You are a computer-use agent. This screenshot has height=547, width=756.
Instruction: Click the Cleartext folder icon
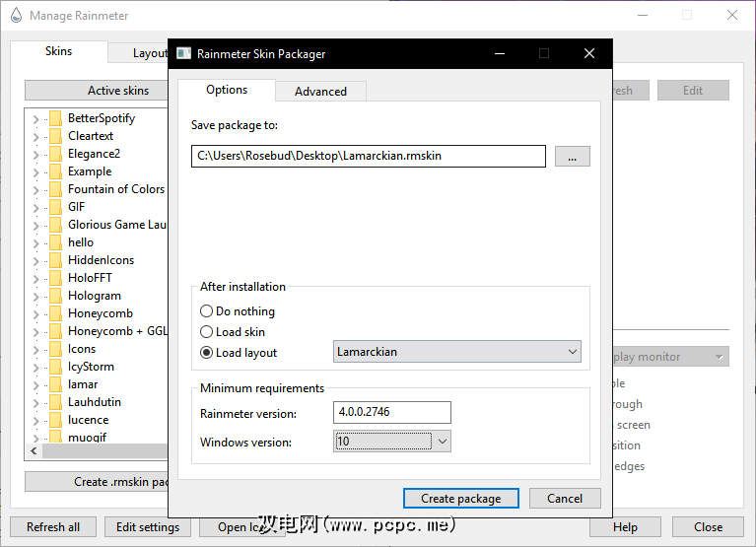coord(56,136)
